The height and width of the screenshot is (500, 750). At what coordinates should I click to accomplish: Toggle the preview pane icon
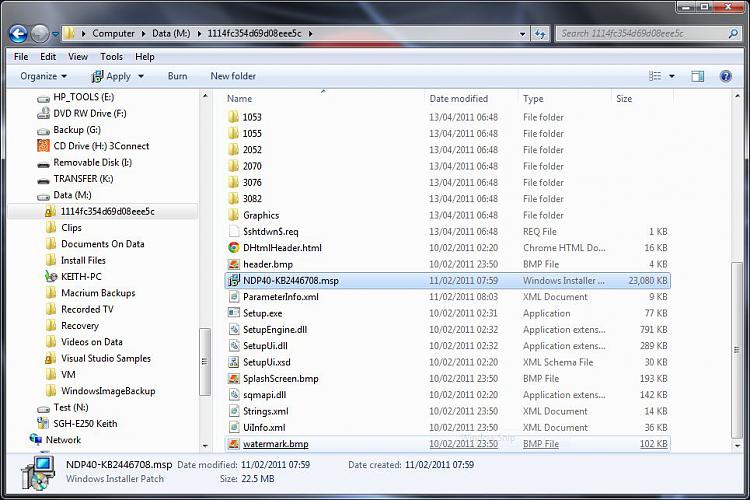(x=698, y=76)
